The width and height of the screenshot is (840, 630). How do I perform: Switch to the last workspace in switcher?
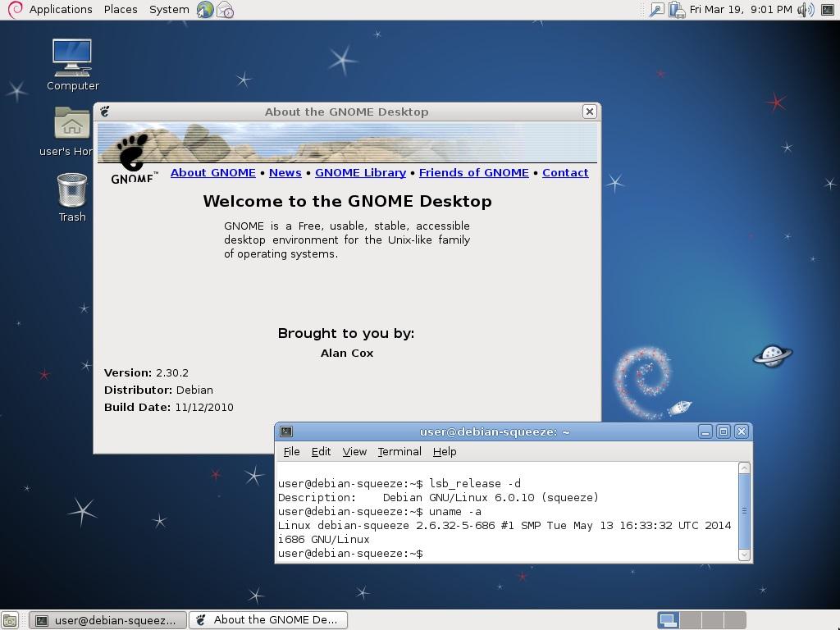point(735,620)
